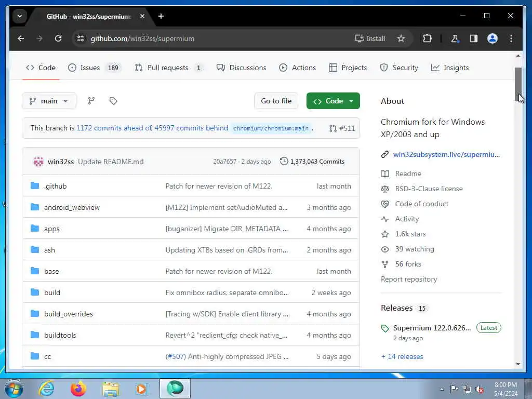532x399 pixels.
Task: Open a new browser tab
Action: click(x=161, y=16)
